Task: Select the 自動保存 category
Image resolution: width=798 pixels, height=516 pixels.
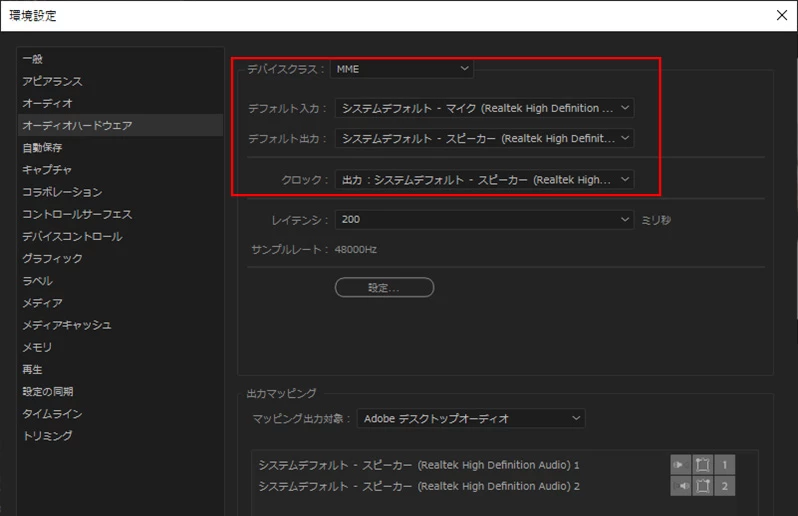Action: point(120,148)
